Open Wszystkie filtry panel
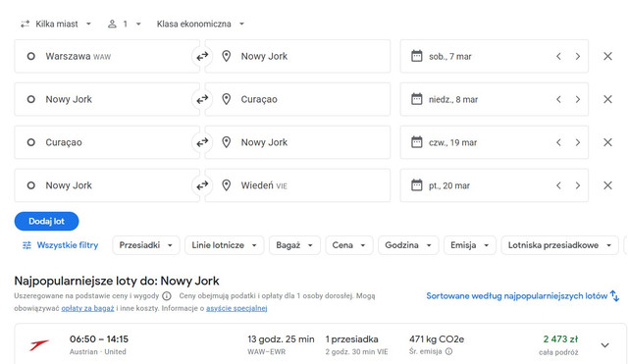The height and width of the screenshot is (364, 628). (60, 245)
